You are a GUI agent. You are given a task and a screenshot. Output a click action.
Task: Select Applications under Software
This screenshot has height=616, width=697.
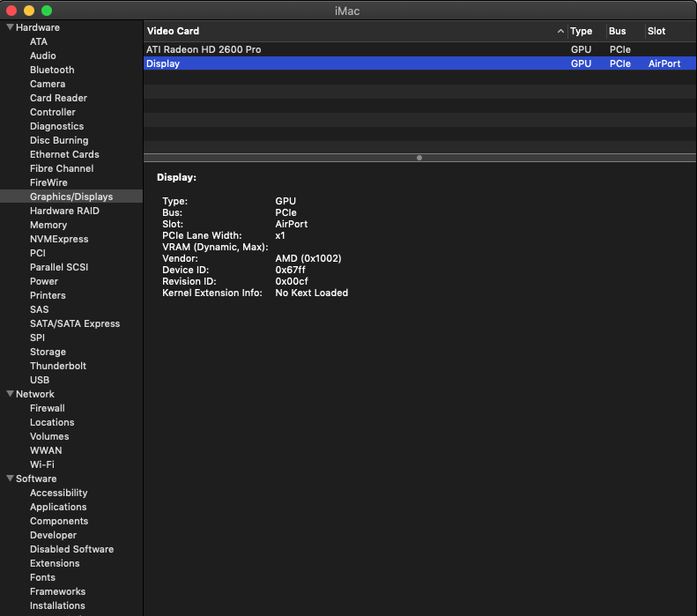coord(58,507)
